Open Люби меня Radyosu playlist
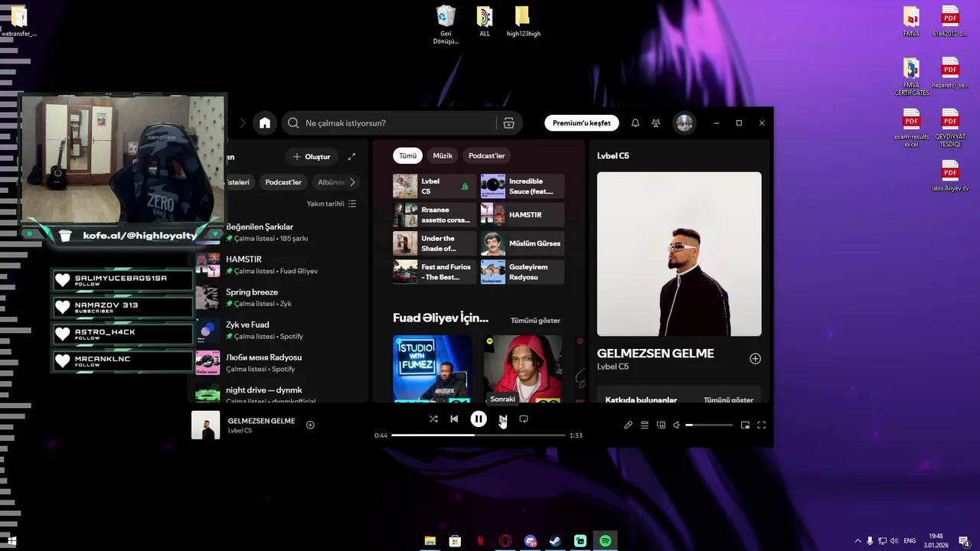Image resolution: width=980 pixels, height=551 pixels. [279, 363]
